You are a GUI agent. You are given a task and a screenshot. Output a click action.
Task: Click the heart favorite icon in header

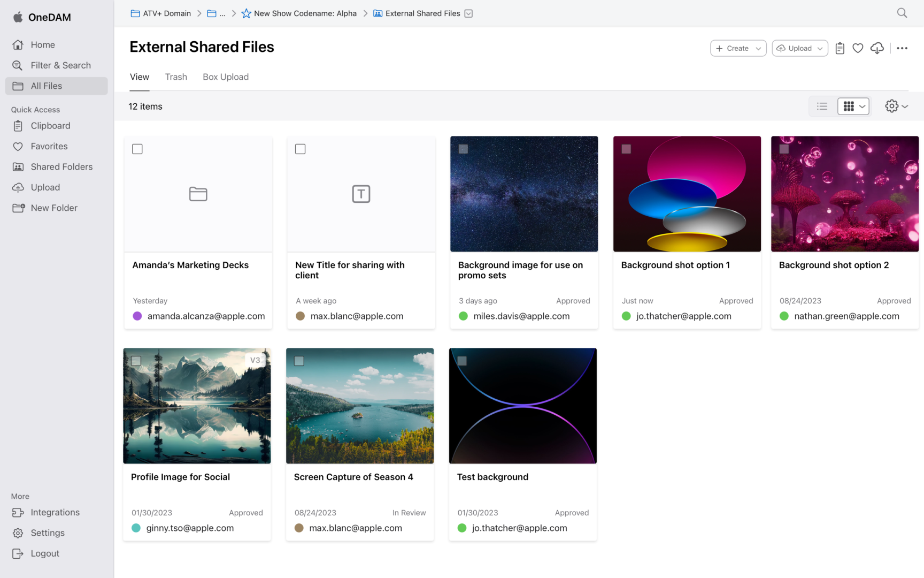(x=858, y=48)
